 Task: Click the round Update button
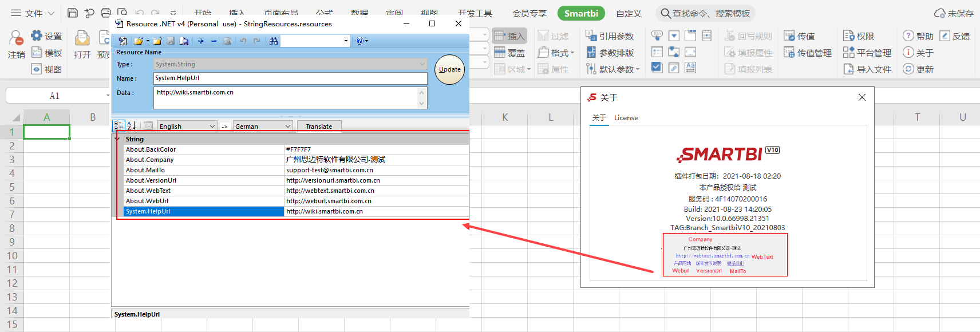(x=450, y=69)
